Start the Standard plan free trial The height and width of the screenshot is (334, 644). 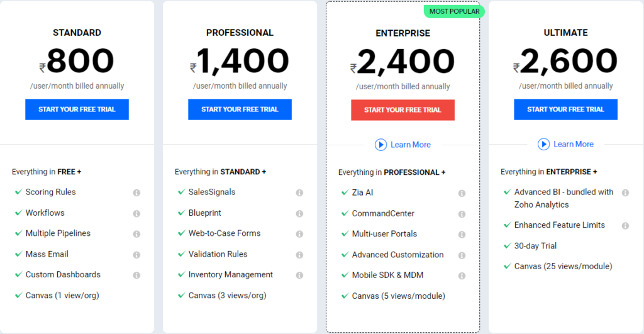point(77,109)
